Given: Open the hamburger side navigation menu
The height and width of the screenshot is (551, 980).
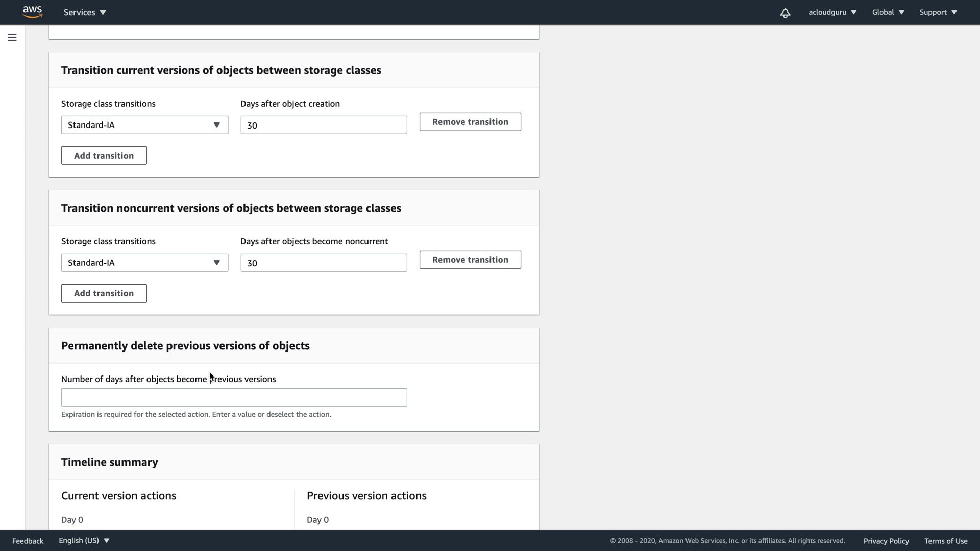Looking at the screenshot, I should tap(12, 38).
